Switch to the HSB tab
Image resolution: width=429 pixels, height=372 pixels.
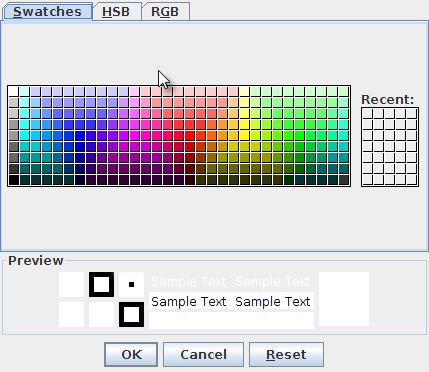(x=116, y=11)
